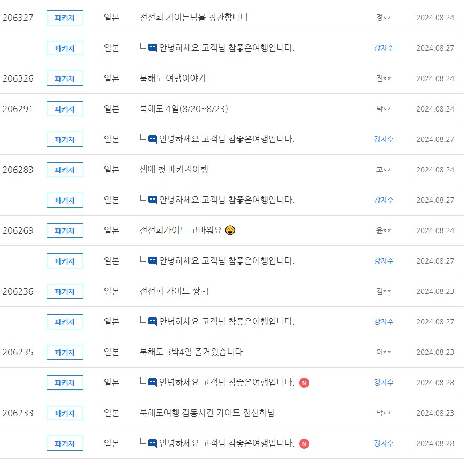Viewport: 476px width, 469px height.
Task: Open post '전선희 가이든님을 칭찬합니다'
Action: coord(193,17)
